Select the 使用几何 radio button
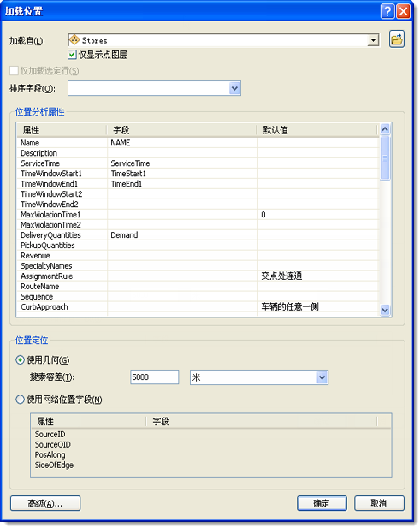This screenshot has width=420, height=528. point(21,360)
